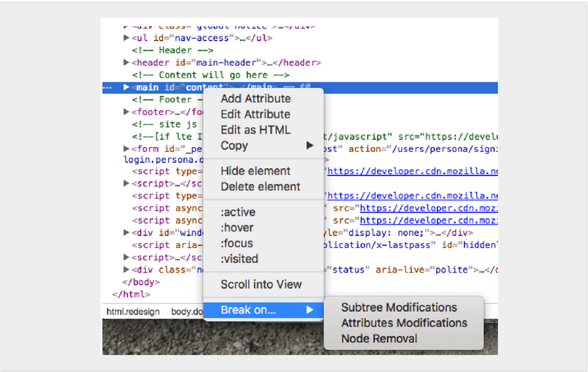Toggle the :active pseudo-class state
Image resolution: width=588 pixels, height=372 pixels.
tap(238, 213)
